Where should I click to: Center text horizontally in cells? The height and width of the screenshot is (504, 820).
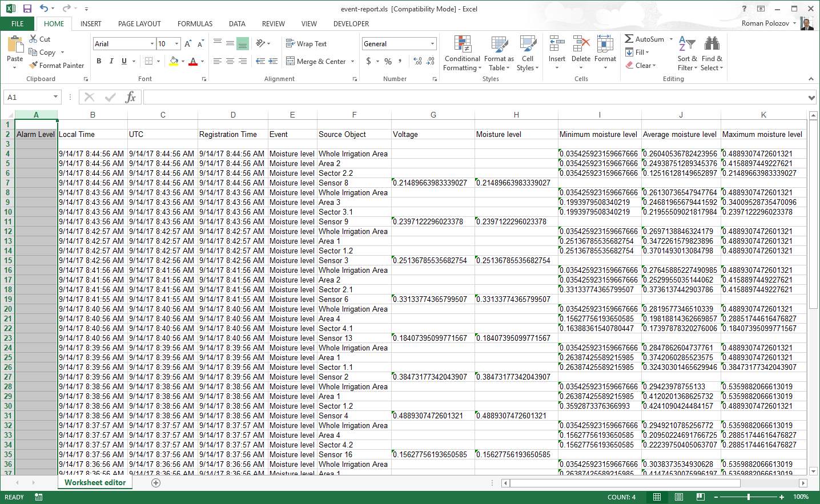click(230, 61)
